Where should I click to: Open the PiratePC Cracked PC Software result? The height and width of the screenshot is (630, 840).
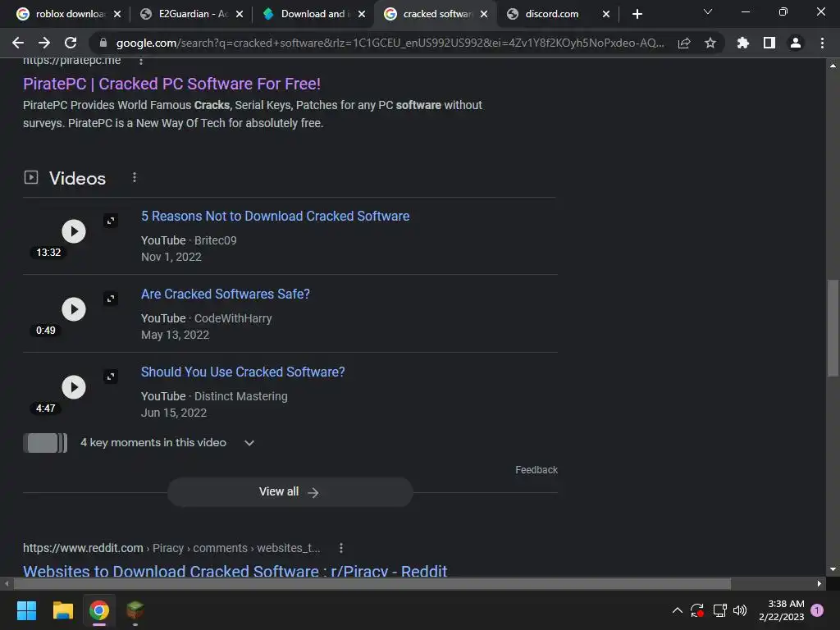pos(171,84)
